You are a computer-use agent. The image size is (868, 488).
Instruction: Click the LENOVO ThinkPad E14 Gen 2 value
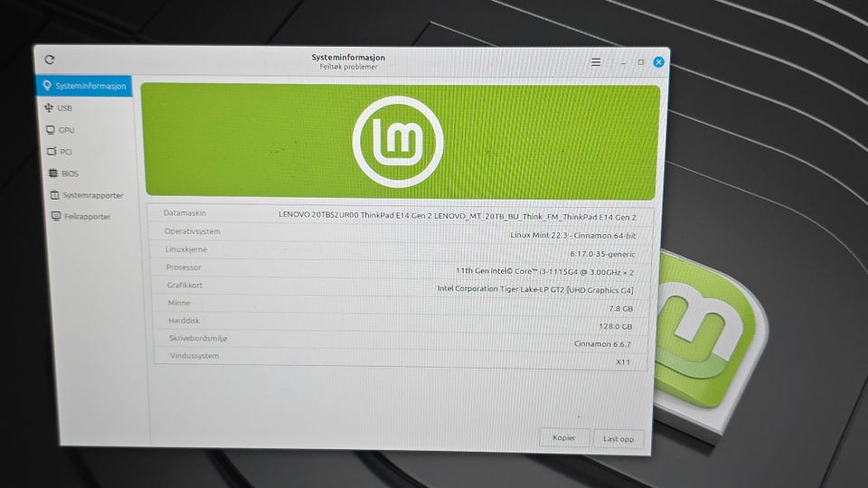(458, 216)
